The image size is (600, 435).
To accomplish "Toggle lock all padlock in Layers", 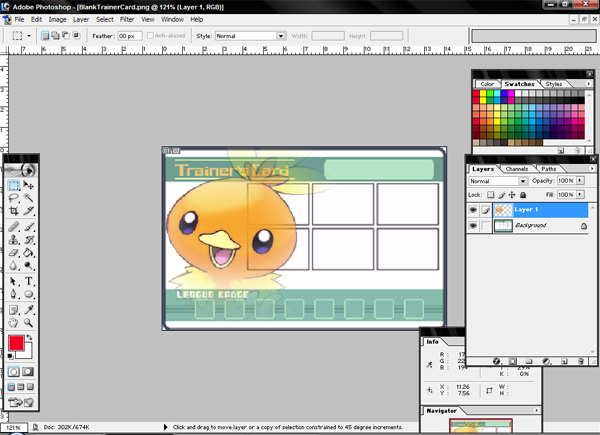I will pos(523,195).
